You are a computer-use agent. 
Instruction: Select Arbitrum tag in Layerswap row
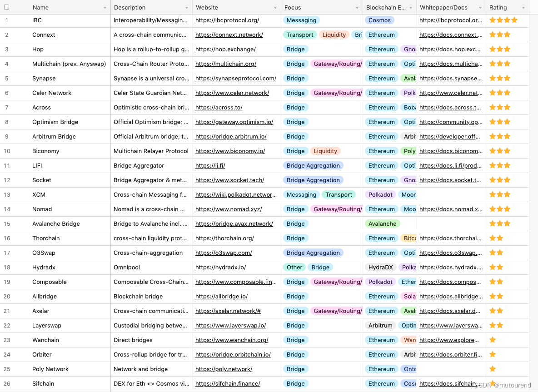point(380,326)
